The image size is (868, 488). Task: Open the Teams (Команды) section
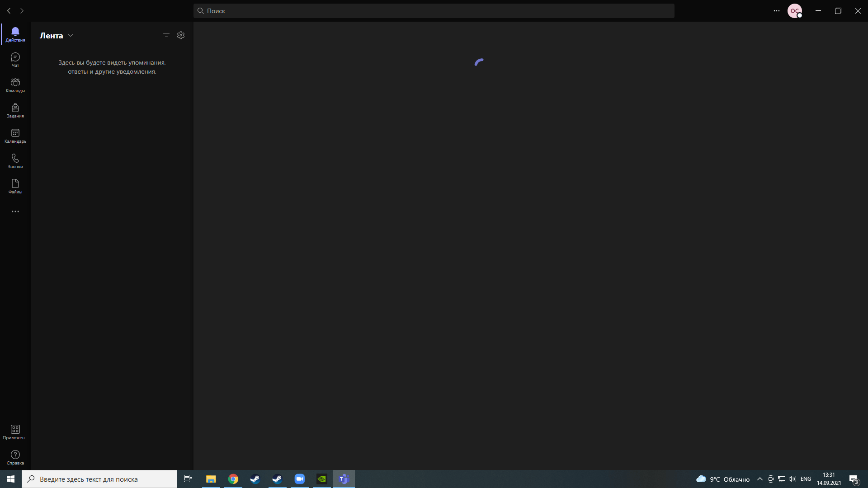[15, 85]
